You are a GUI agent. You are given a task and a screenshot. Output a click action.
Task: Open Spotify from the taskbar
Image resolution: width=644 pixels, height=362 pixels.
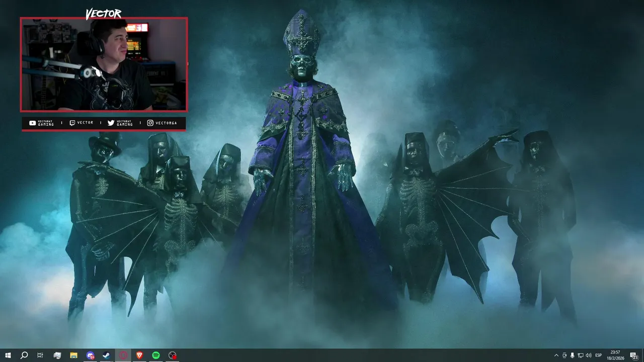(156, 355)
